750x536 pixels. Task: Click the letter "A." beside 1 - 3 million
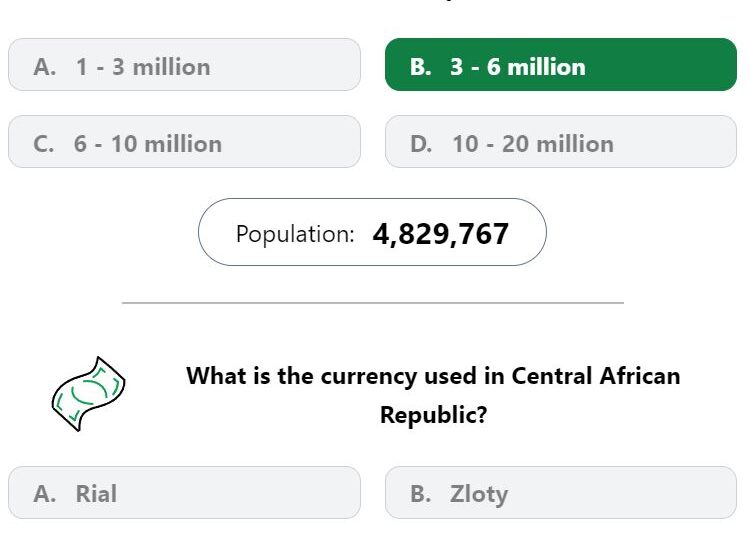coord(45,67)
